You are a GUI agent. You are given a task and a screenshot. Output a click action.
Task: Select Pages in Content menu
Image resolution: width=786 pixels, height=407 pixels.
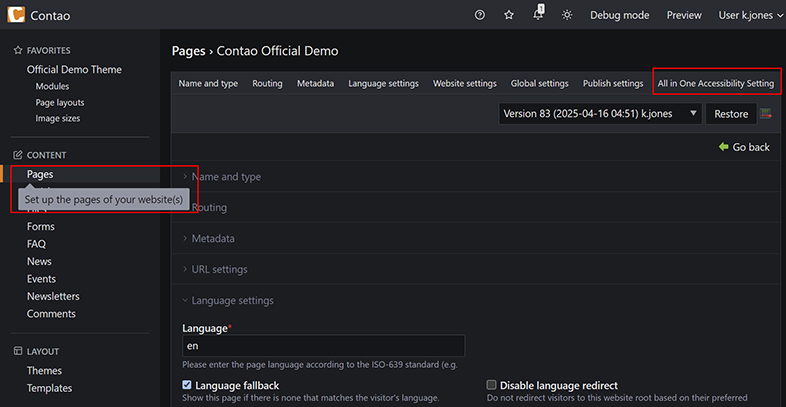point(40,174)
